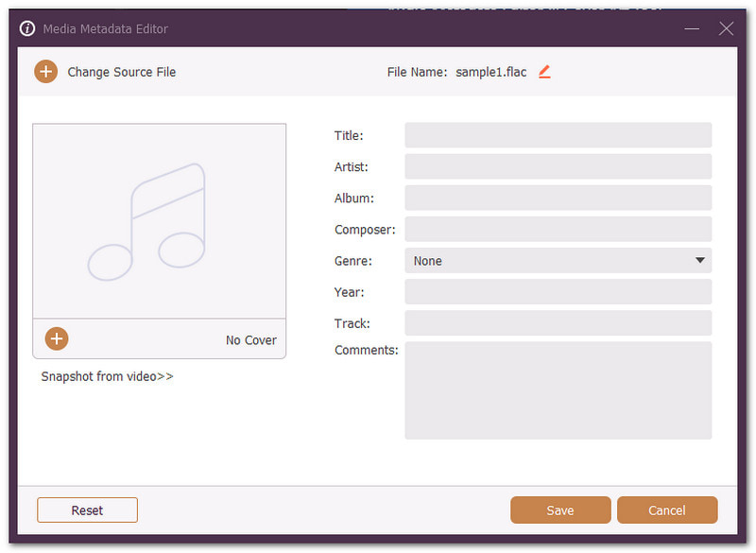Image resolution: width=756 pixels, height=553 pixels.
Task: Click the Album input field
Action: point(558,198)
